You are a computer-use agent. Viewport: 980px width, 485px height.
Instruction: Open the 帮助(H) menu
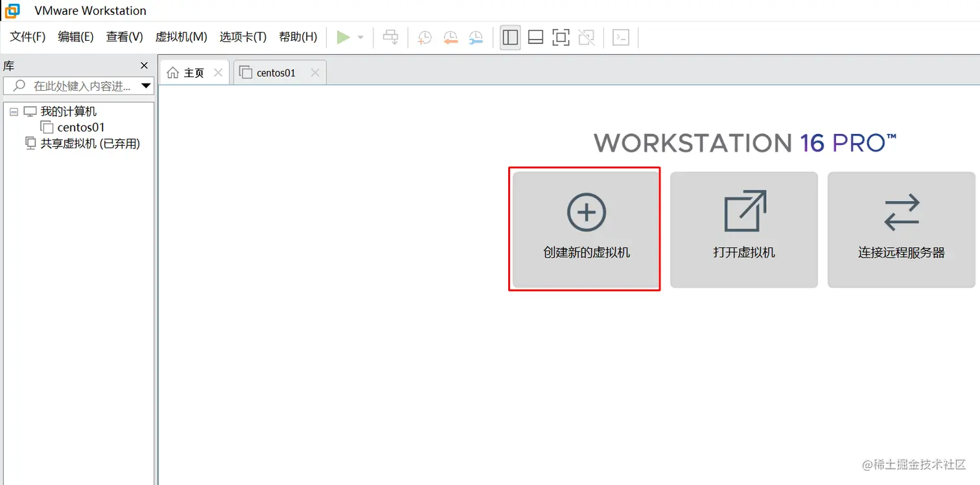pos(298,37)
